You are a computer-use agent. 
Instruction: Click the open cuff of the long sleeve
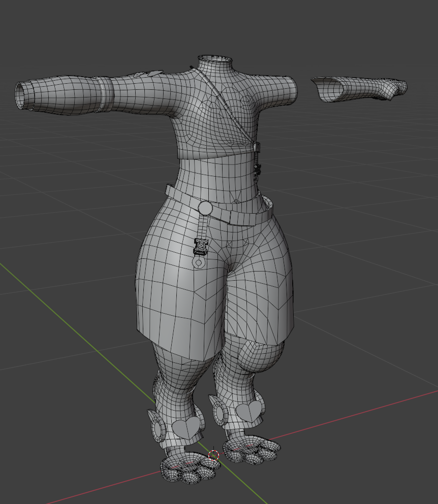[21, 95]
